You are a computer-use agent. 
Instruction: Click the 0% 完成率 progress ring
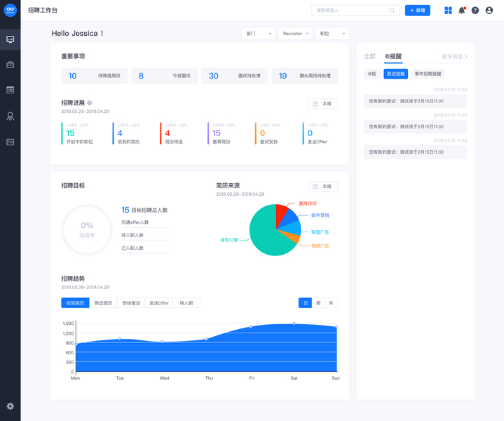(x=87, y=230)
